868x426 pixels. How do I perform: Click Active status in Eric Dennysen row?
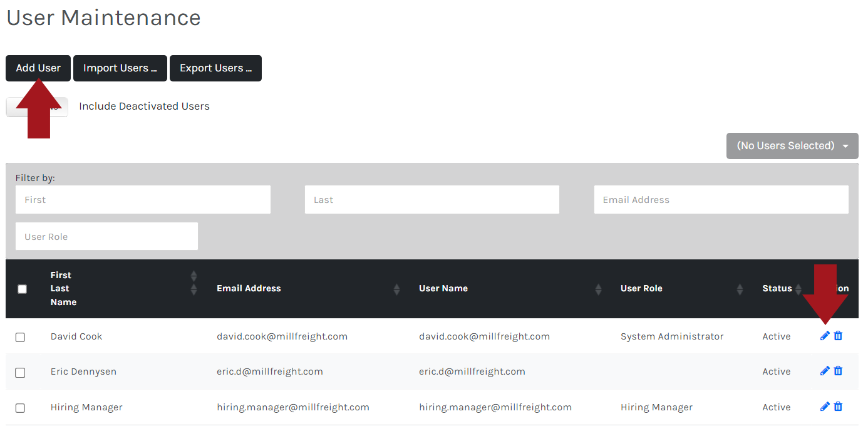coord(777,371)
